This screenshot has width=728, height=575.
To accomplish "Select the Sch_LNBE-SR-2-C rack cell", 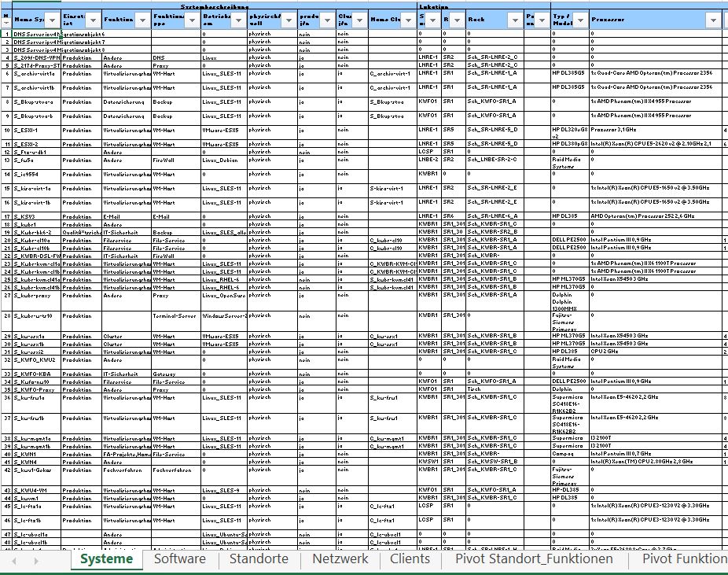I will click(x=495, y=163).
